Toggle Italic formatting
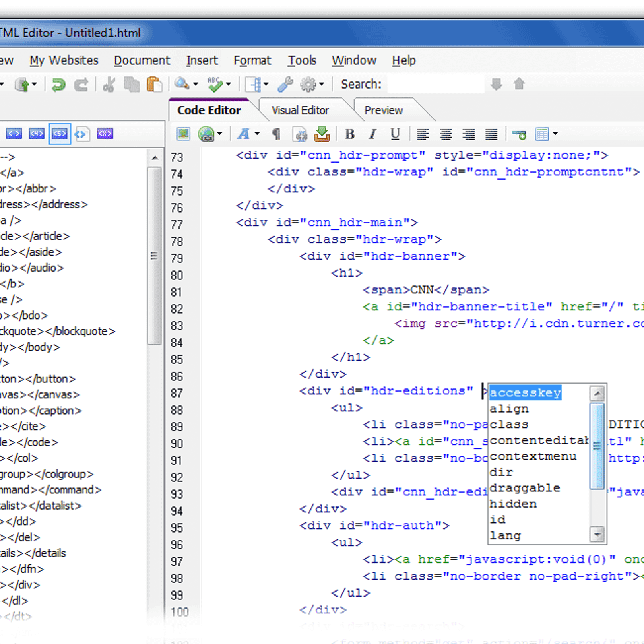This screenshot has height=644, width=644. click(x=373, y=134)
